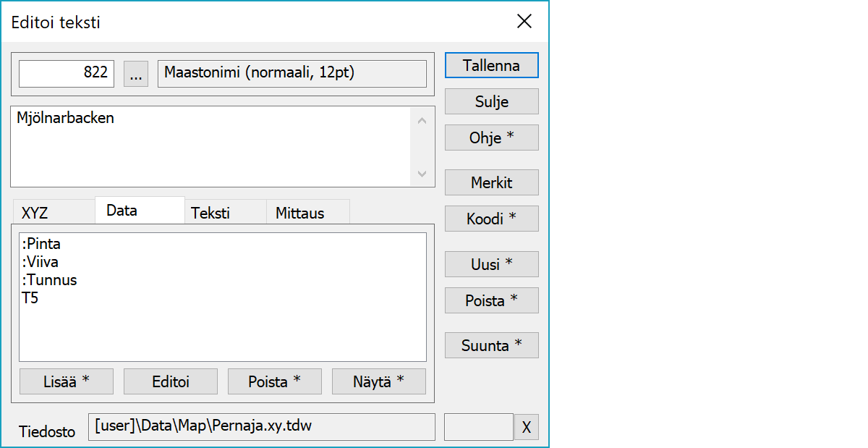Click Lisää button below data list
The height and width of the screenshot is (448, 868).
pyautogui.click(x=66, y=381)
